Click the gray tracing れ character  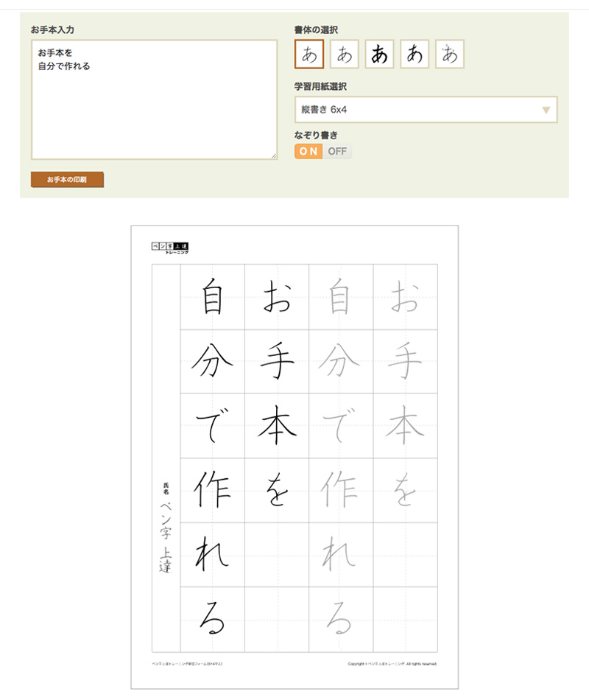click(x=341, y=554)
